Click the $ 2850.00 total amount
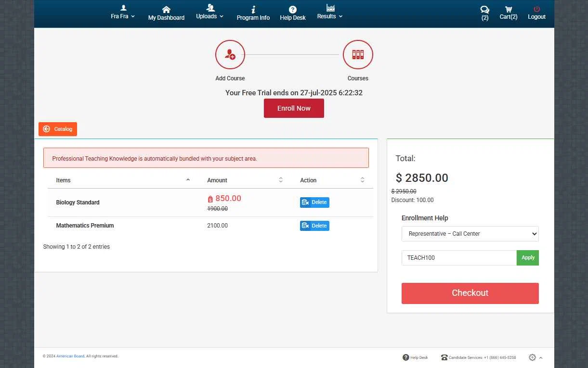 click(422, 178)
